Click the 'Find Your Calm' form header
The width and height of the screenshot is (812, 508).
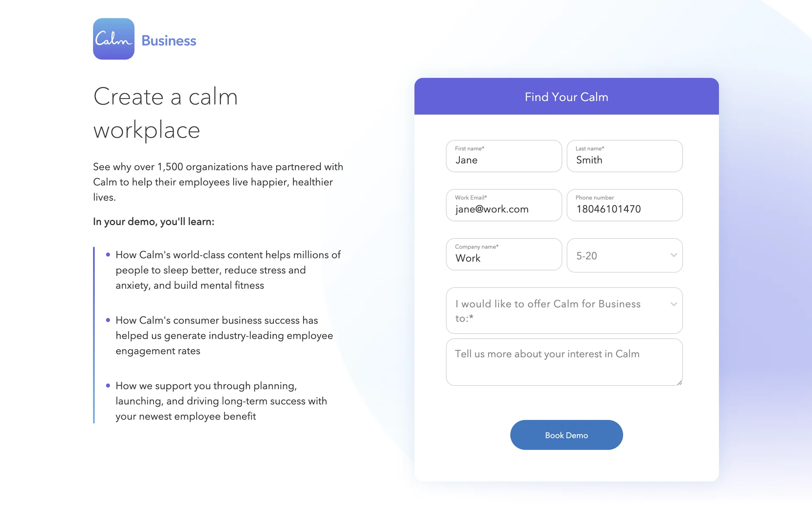click(566, 97)
